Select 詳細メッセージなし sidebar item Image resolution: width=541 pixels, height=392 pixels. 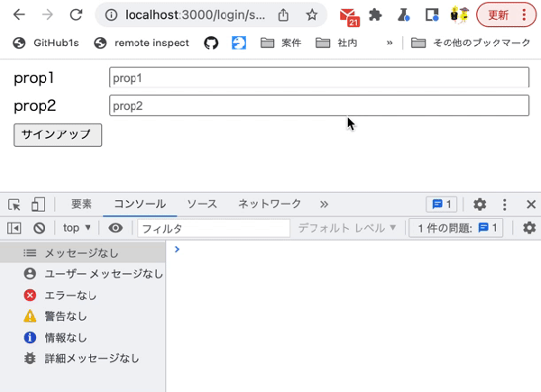[x=82, y=359]
